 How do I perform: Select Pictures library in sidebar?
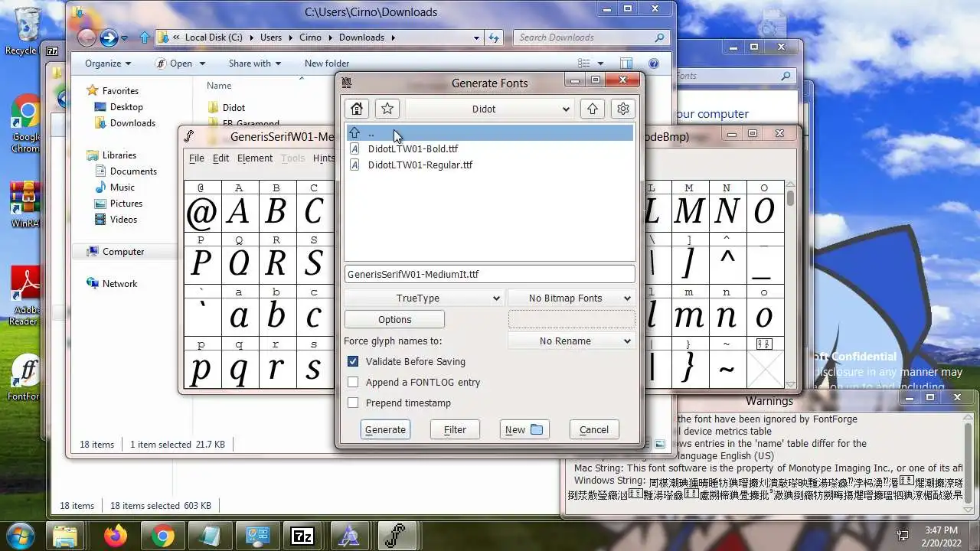126,204
